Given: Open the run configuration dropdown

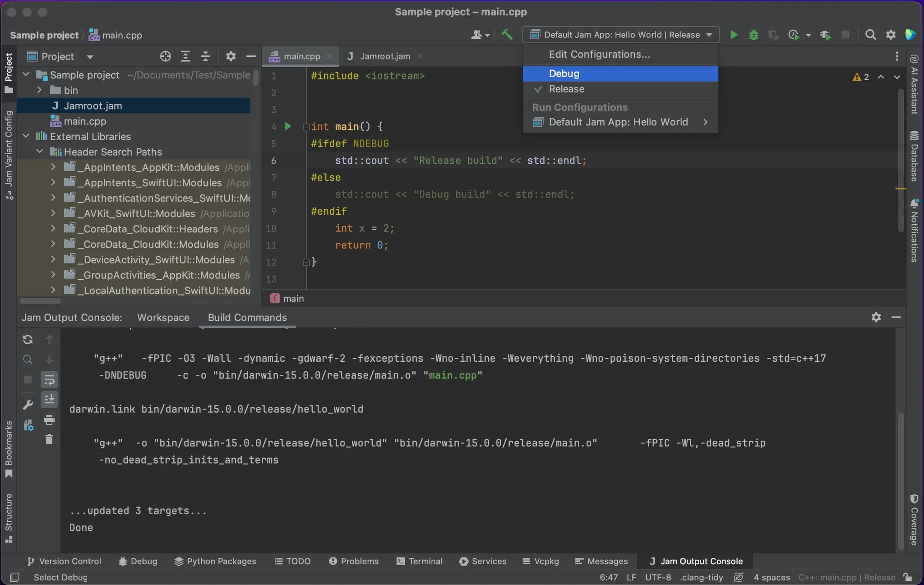Looking at the screenshot, I should click(621, 35).
